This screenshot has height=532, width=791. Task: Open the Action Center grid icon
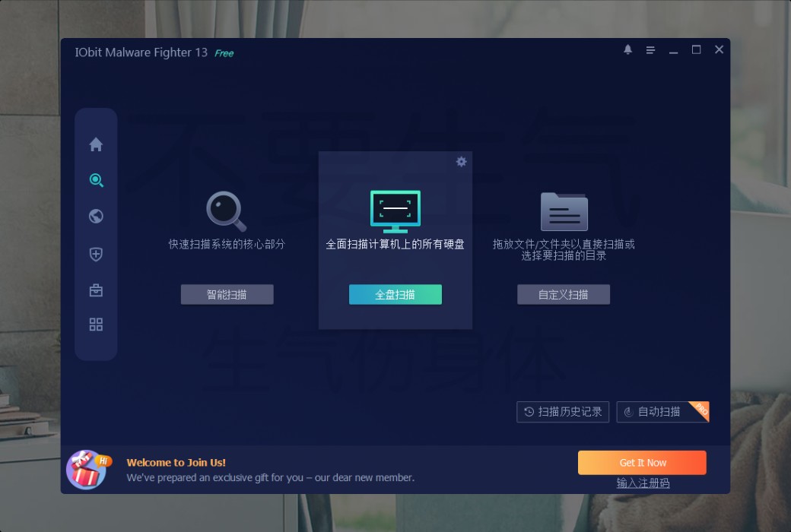[x=96, y=325]
